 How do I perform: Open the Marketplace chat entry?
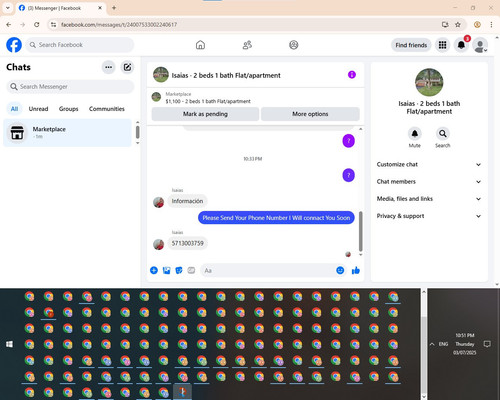(68, 133)
